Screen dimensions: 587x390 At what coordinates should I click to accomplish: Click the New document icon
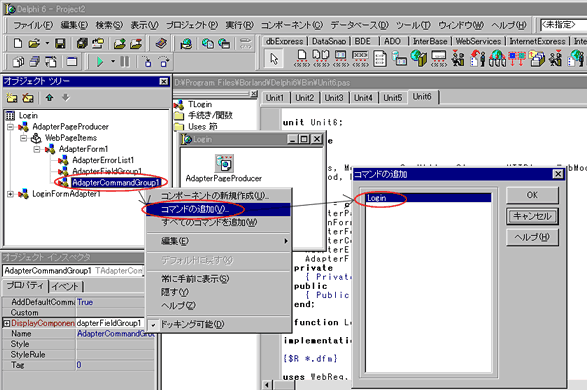[x=18, y=44]
